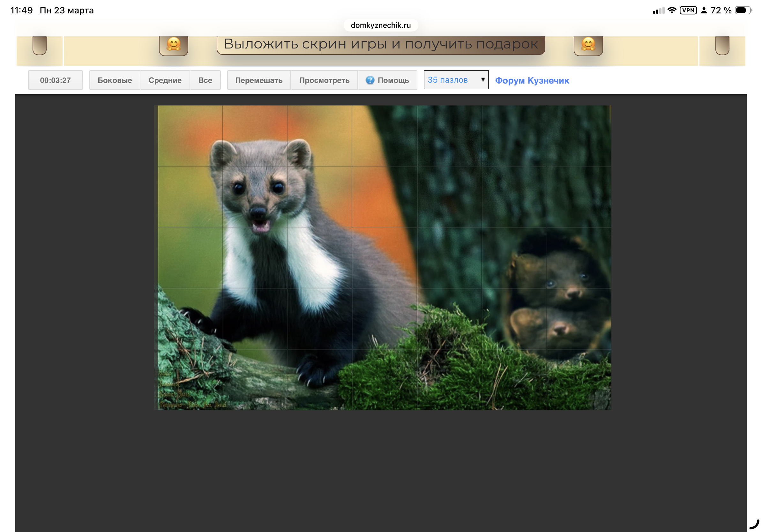The width and height of the screenshot is (762, 532).
Task: Show only Боковые edge pieces
Action: tap(115, 80)
